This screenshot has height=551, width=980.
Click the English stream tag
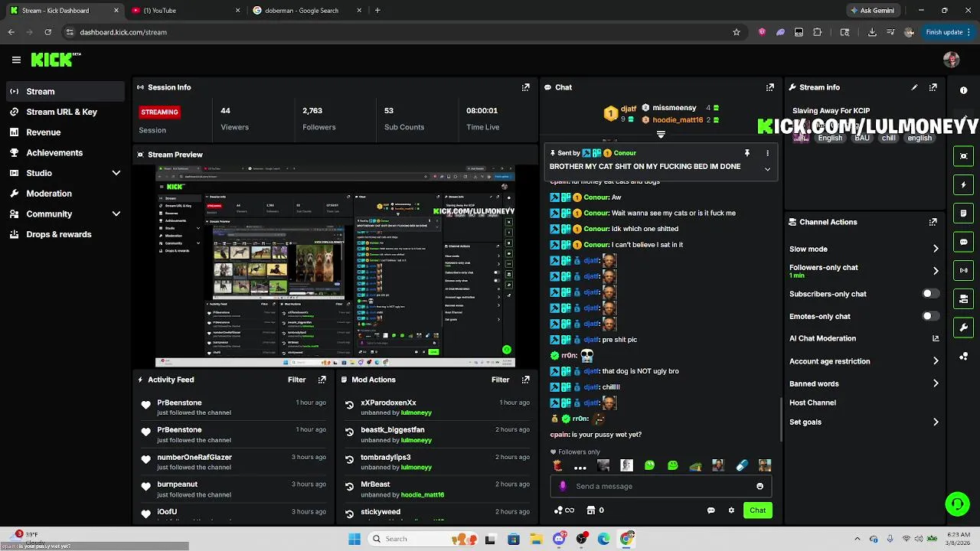830,138
